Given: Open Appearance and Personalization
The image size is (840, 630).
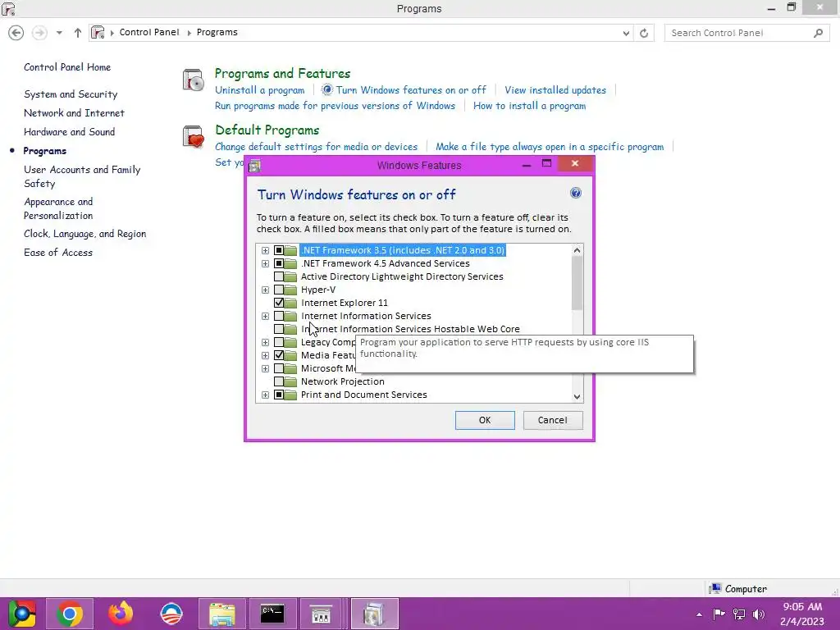Looking at the screenshot, I should click(58, 208).
